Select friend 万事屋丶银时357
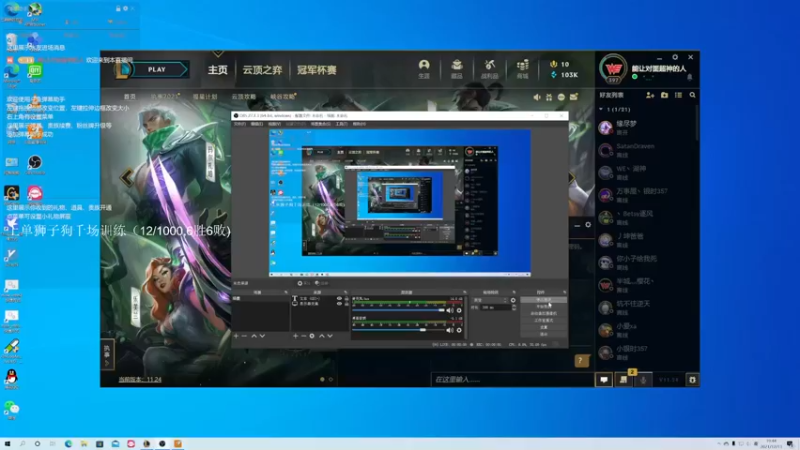Viewport: 800px width, 450px height. [646, 195]
